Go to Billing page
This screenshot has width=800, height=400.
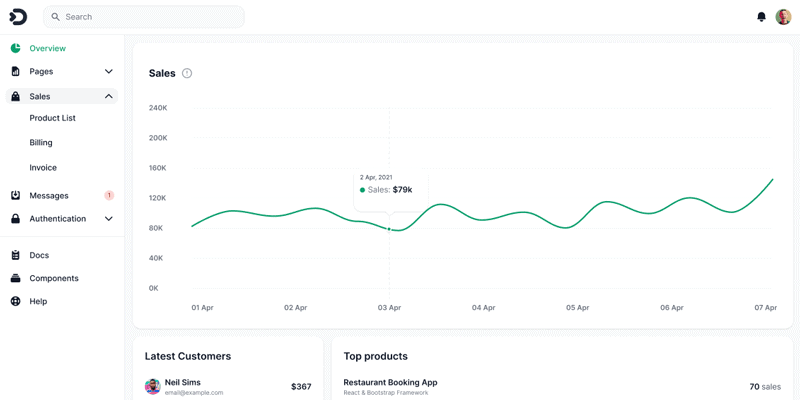[41, 143]
